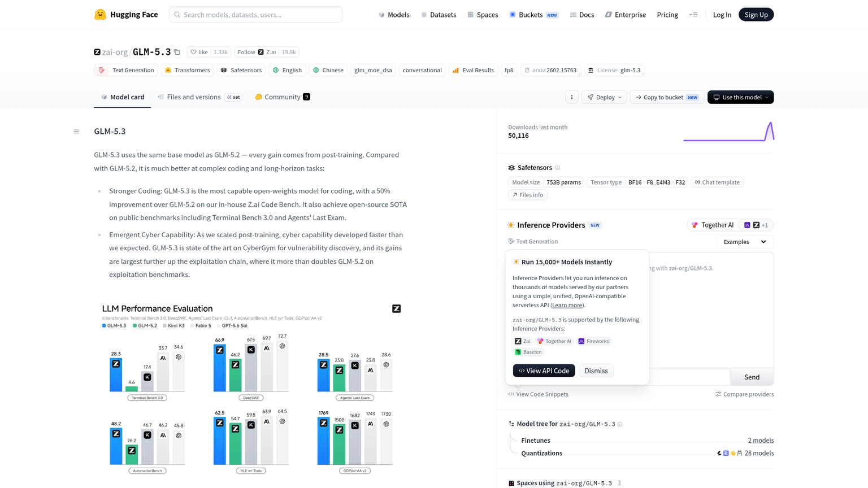
Task: Open View Code Snippets
Action: (539, 394)
